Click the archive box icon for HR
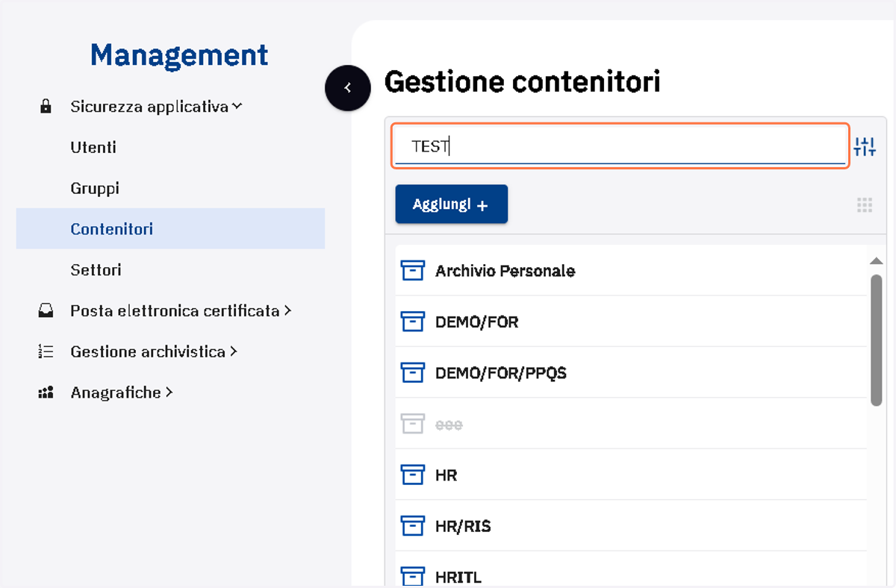Image resolution: width=896 pixels, height=588 pixels. pyautogui.click(x=413, y=475)
